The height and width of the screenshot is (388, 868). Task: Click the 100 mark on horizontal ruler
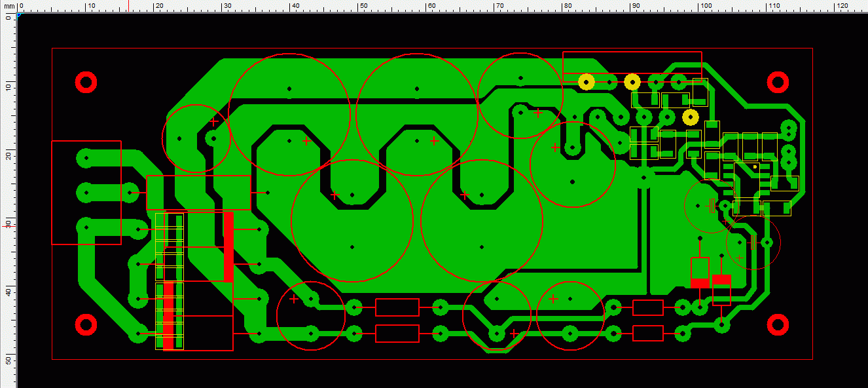tap(706, 6)
